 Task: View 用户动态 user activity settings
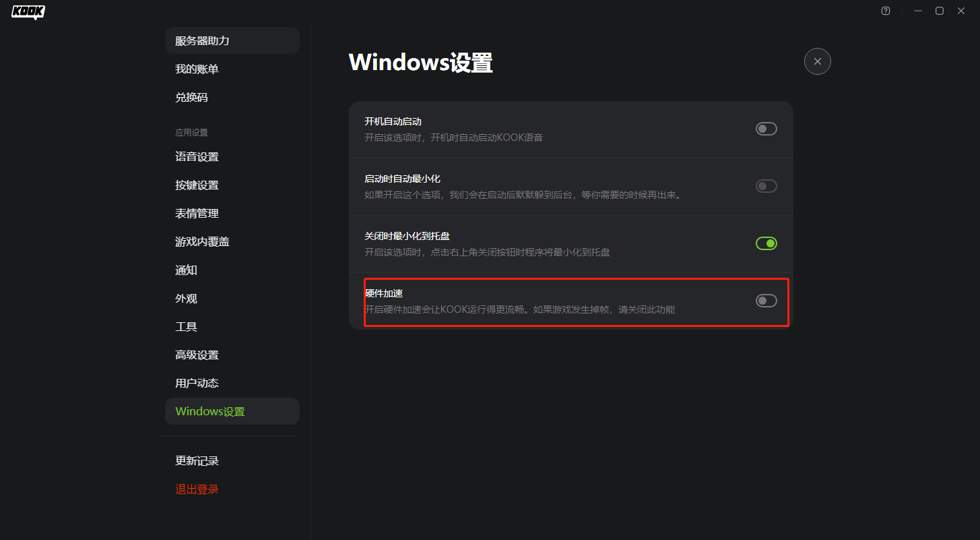click(x=197, y=382)
